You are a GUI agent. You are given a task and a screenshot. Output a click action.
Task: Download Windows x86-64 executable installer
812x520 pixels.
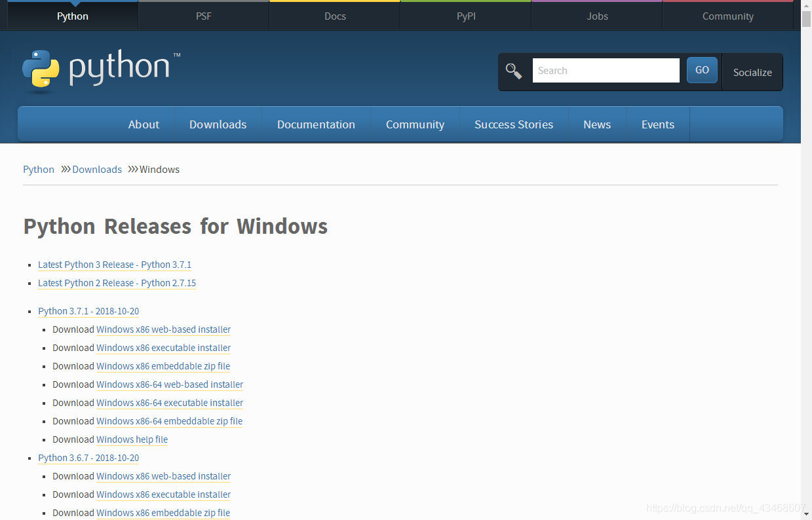click(x=170, y=403)
